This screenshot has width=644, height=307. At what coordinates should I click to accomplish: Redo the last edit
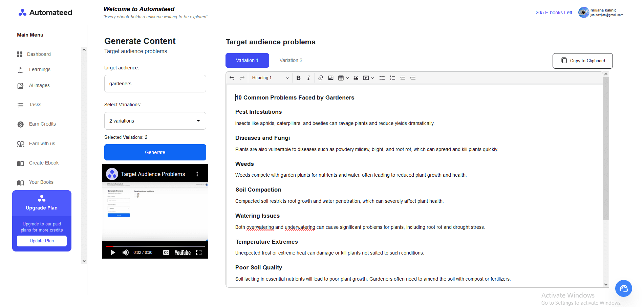coord(242,78)
